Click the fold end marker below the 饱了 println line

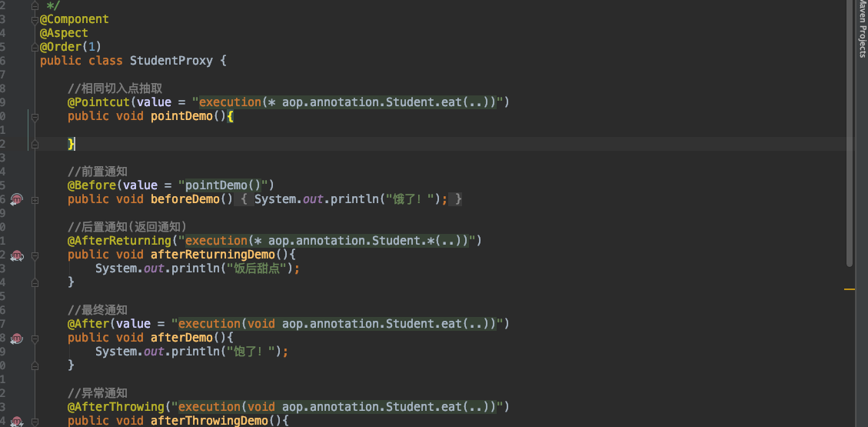coord(35,366)
